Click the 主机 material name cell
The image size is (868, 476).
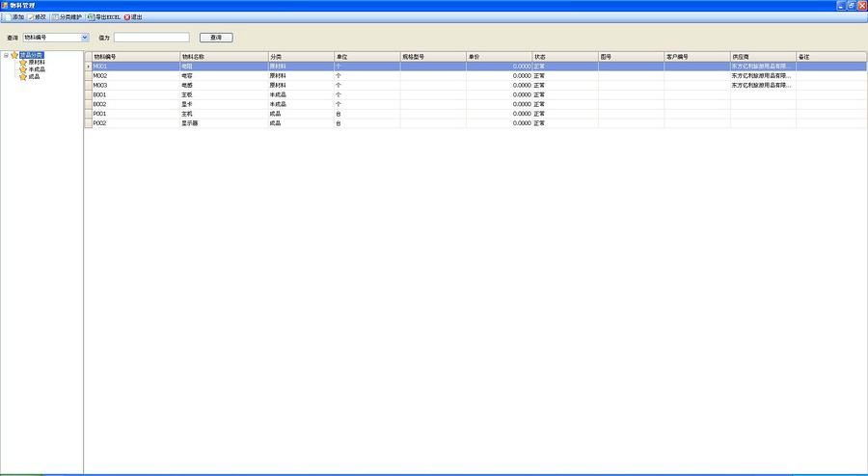click(224, 114)
